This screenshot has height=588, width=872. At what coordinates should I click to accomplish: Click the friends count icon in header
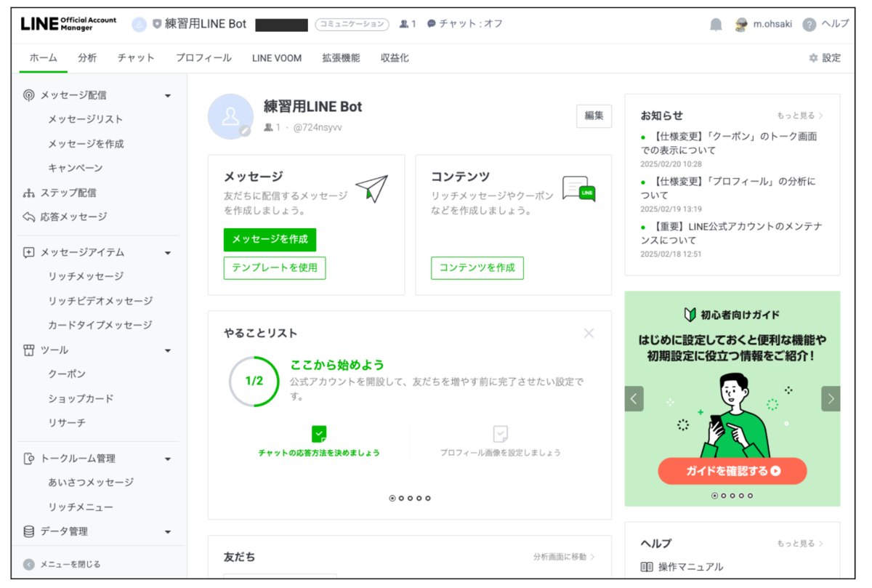tap(404, 24)
